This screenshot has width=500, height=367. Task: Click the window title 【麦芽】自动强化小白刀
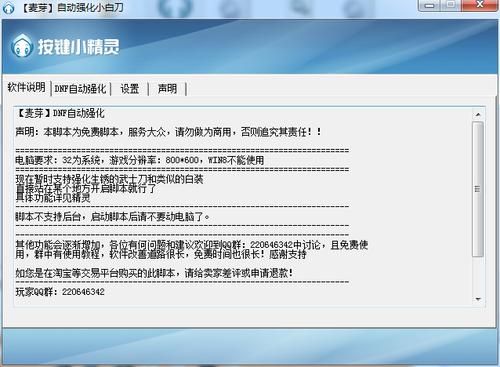[x=72, y=8]
